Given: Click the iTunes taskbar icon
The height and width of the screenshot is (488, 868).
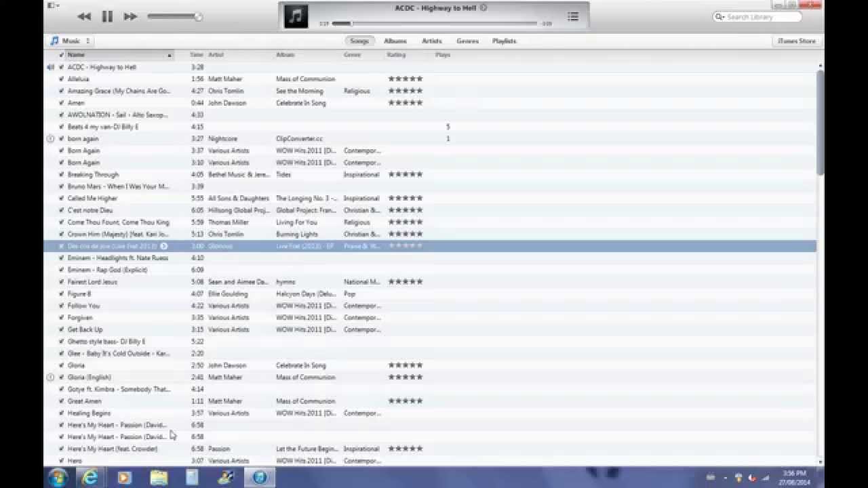Looking at the screenshot, I should pos(260,477).
